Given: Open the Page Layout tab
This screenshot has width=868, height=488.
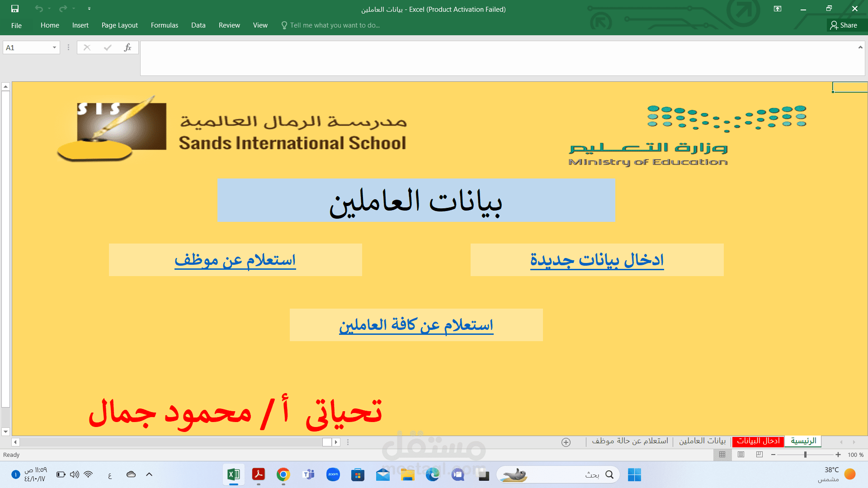Looking at the screenshot, I should pyautogui.click(x=119, y=25).
